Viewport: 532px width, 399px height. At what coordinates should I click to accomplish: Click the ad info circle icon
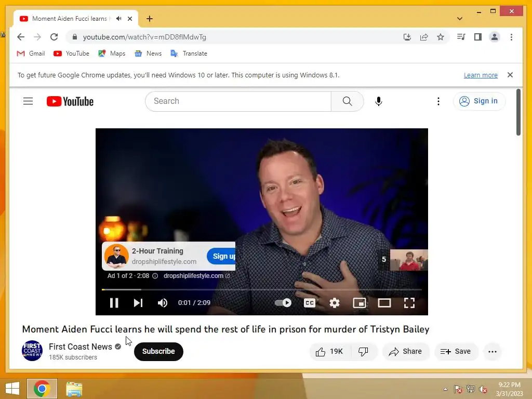(x=155, y=276)
